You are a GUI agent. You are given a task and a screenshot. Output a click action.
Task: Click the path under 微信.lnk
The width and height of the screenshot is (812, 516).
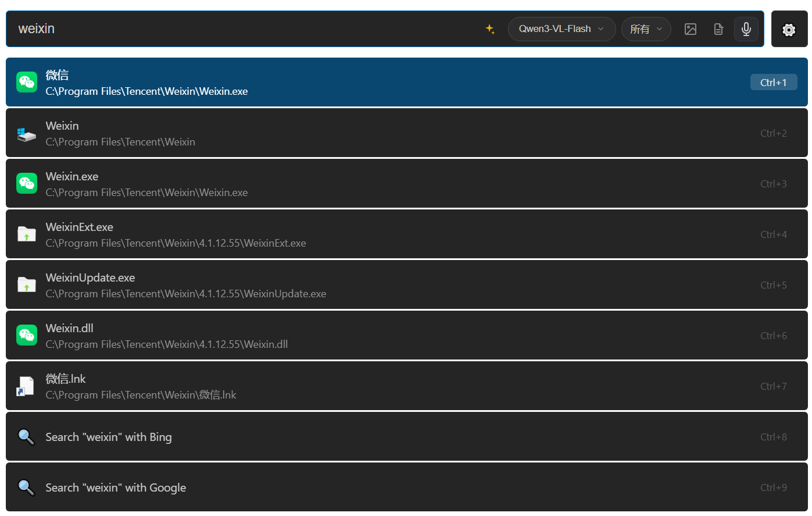[141, 395]
